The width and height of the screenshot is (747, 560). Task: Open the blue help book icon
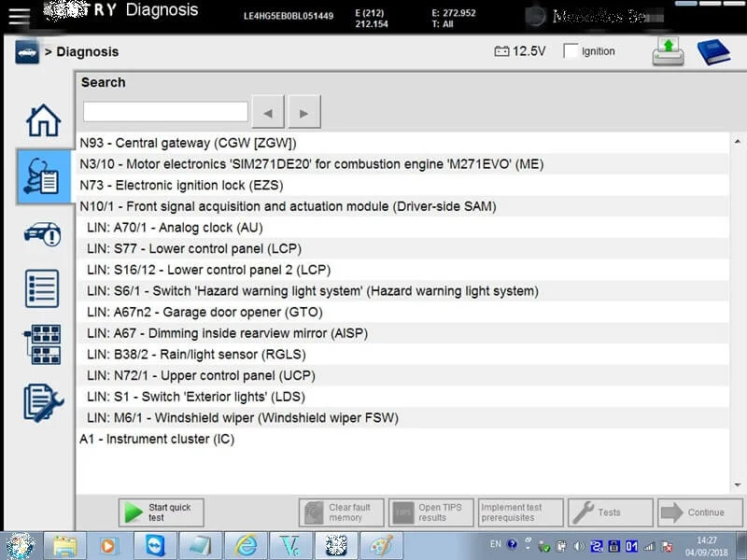pyautogui.click(x=713, y=52)
